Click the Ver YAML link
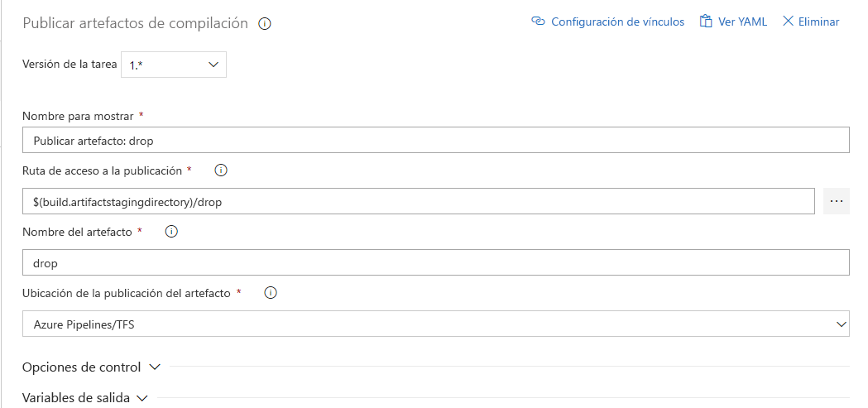868x408 pixels. click(742, 22)
